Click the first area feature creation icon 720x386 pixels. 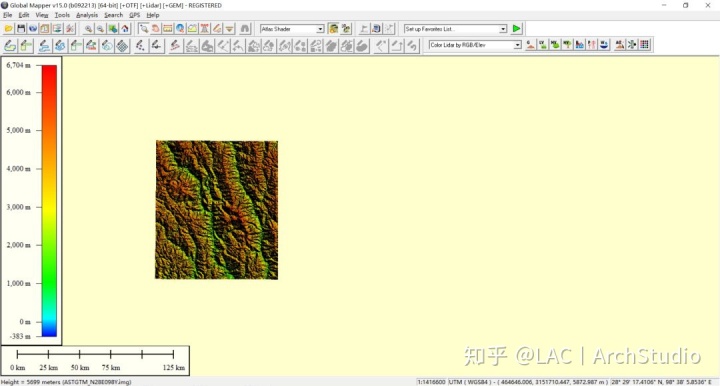pos(10,45)
